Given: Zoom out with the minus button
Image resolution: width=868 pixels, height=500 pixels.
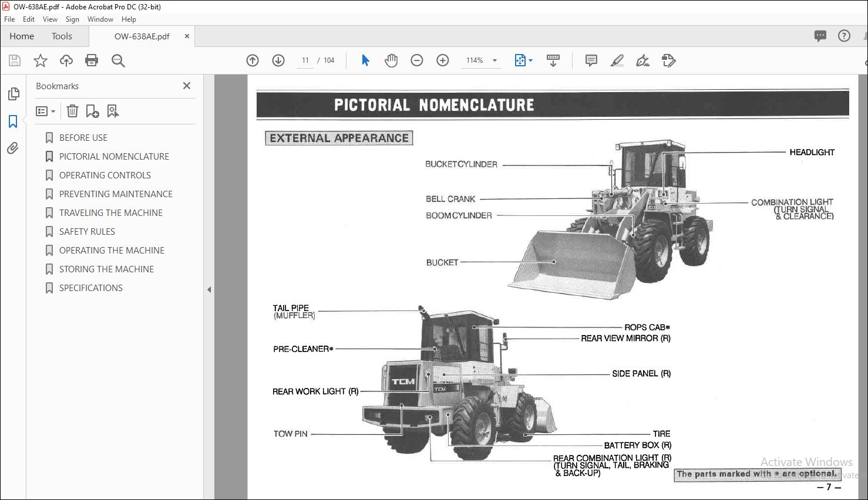Looking at the screenshot, I should (417, 60).
